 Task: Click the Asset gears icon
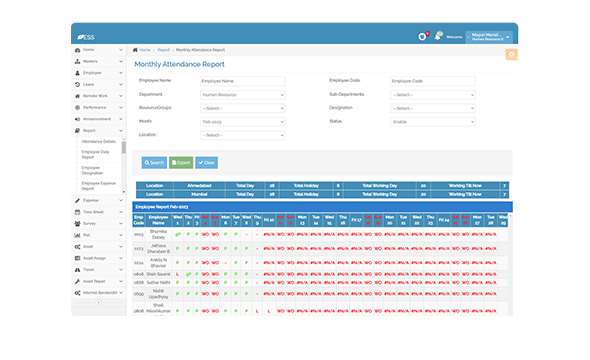77,247
